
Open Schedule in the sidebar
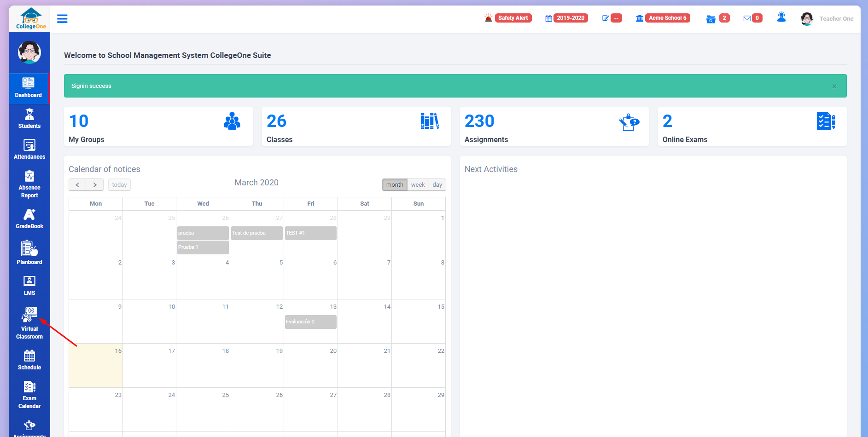click(x=29, y=360)
